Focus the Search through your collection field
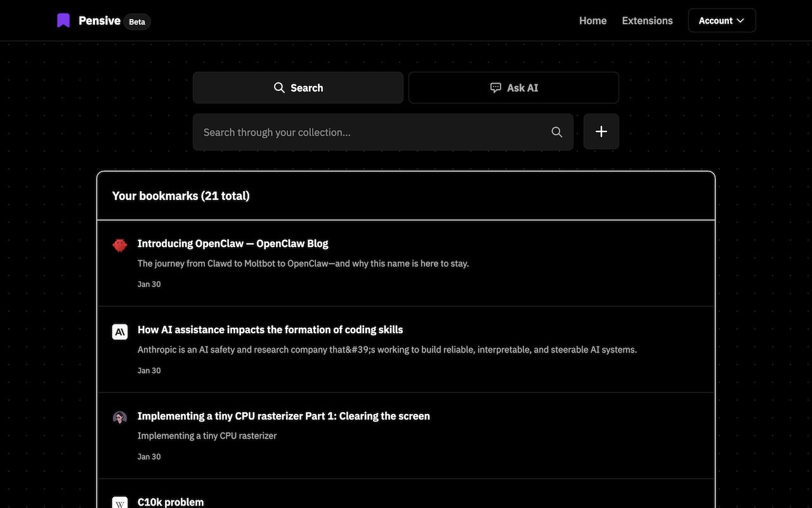The width and height of the screenshot is (812, 508). pos(383,132)
